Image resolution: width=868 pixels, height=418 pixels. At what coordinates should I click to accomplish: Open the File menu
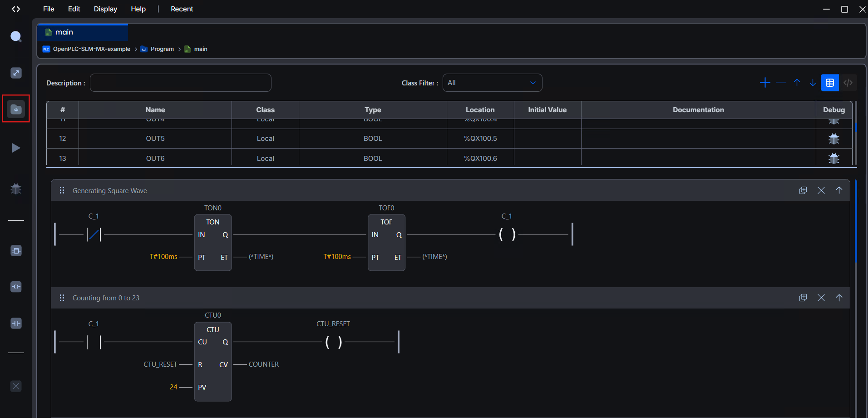coord(49,9)
